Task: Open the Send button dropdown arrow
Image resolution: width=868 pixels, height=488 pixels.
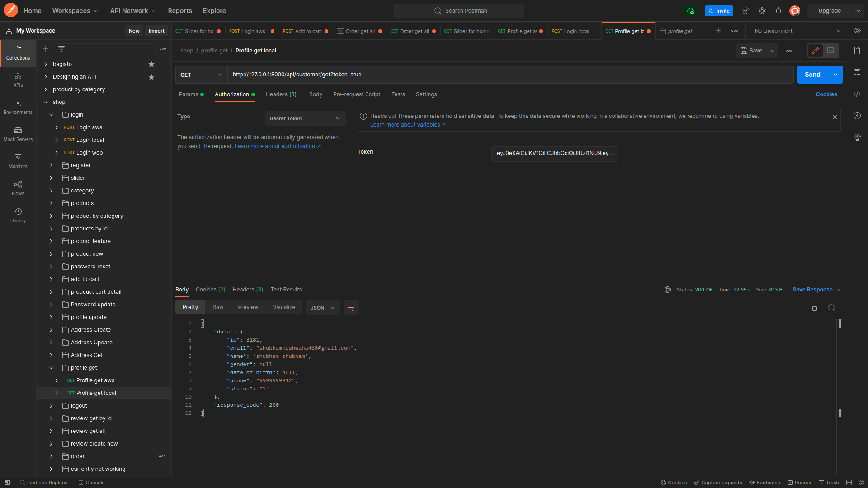Action: (x=835, y=75)
